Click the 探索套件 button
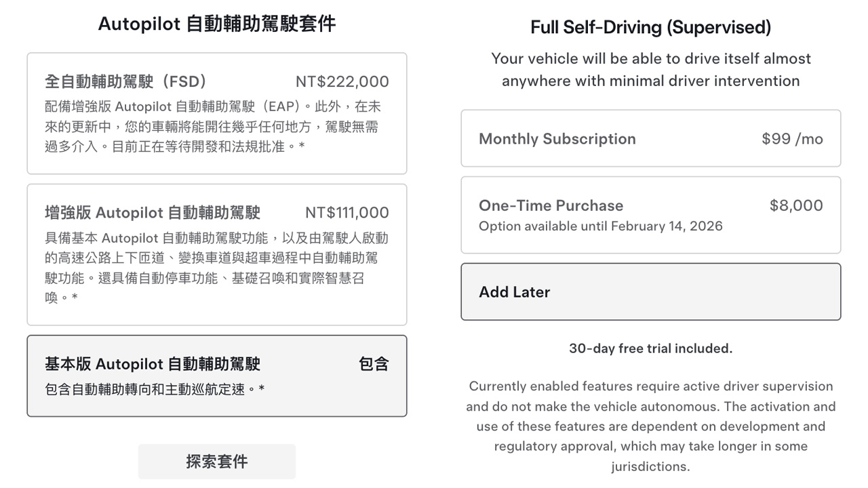868x488 pixels. [x=217, y=461]
